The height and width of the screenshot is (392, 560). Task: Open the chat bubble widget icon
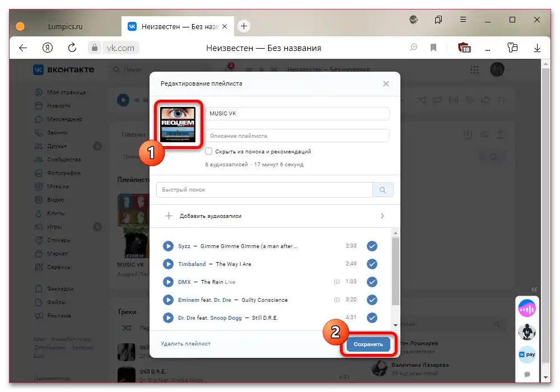pos(527,375)
